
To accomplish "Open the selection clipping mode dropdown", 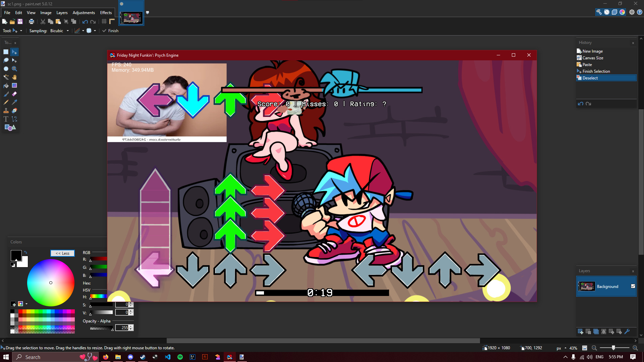I will (x=91, y=31).
